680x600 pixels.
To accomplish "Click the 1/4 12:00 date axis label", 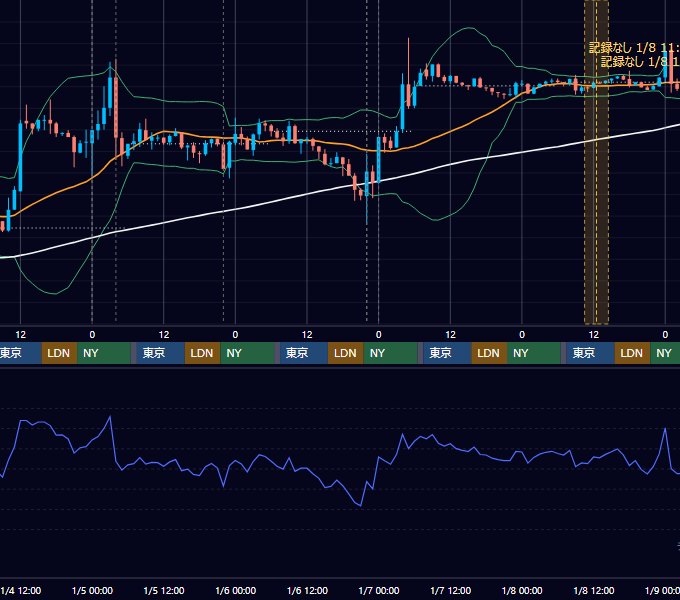I will [21, 590].
